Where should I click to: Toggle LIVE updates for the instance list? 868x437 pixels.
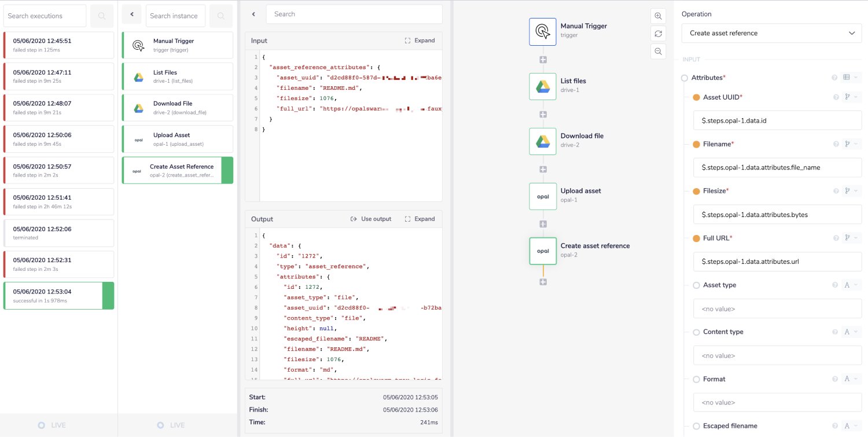[x=170, y=424]
